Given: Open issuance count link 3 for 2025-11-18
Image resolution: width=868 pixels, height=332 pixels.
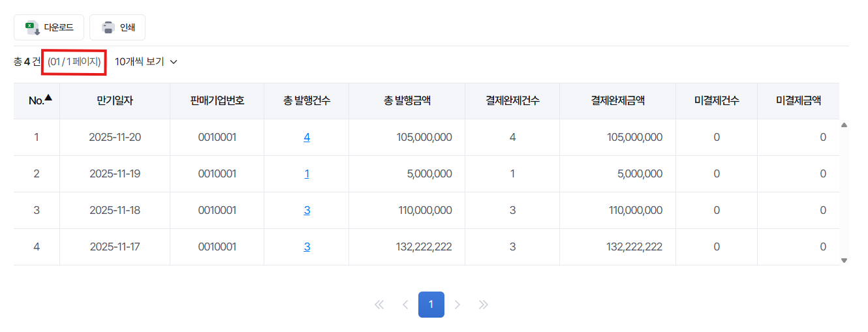Looking at the screenshot, I should [x=307, y=211].
